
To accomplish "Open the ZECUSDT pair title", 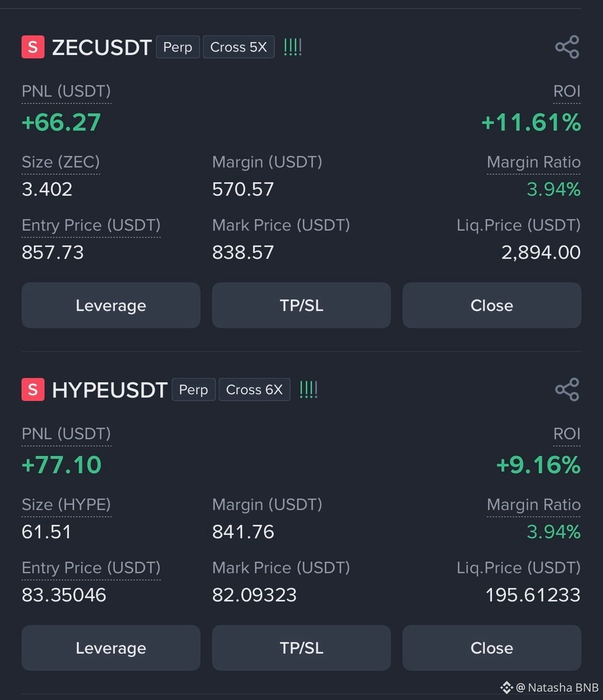I will [101, 47].
